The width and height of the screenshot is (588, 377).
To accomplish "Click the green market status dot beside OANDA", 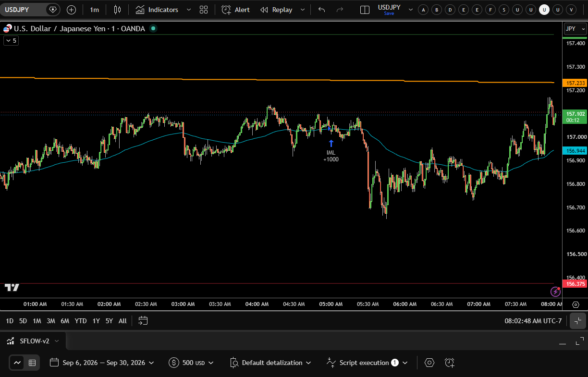I will click(153, 28).
